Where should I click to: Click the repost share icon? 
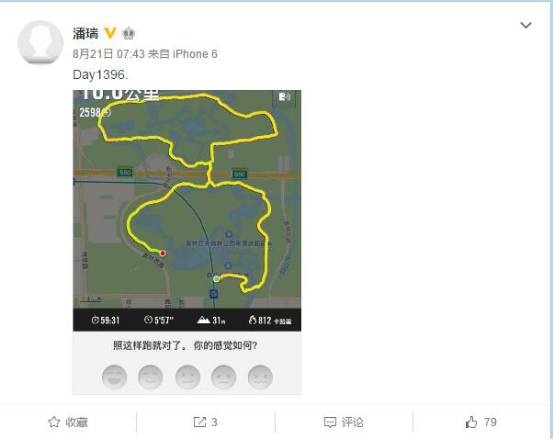point(200,422)
